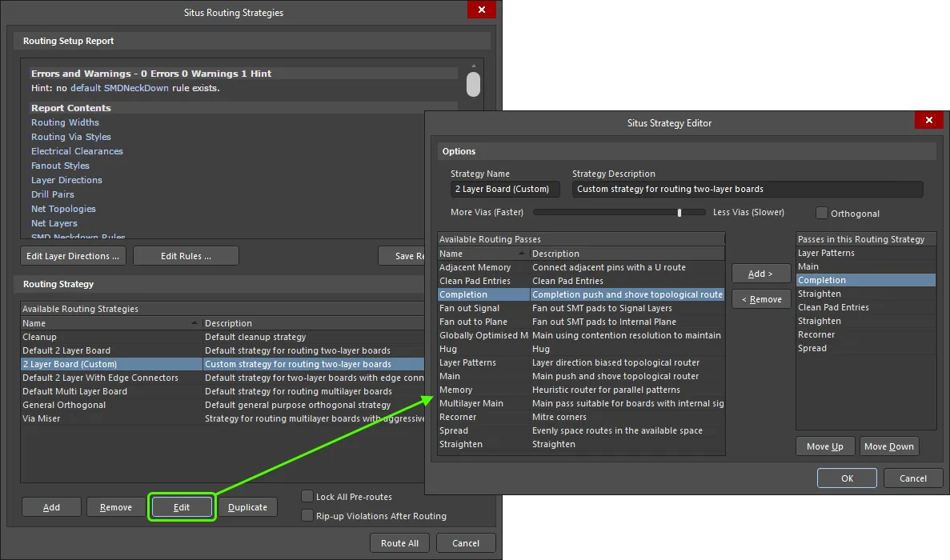Open the Edit Rules dialog
950x560 pixels.
(x=186, y=255)
